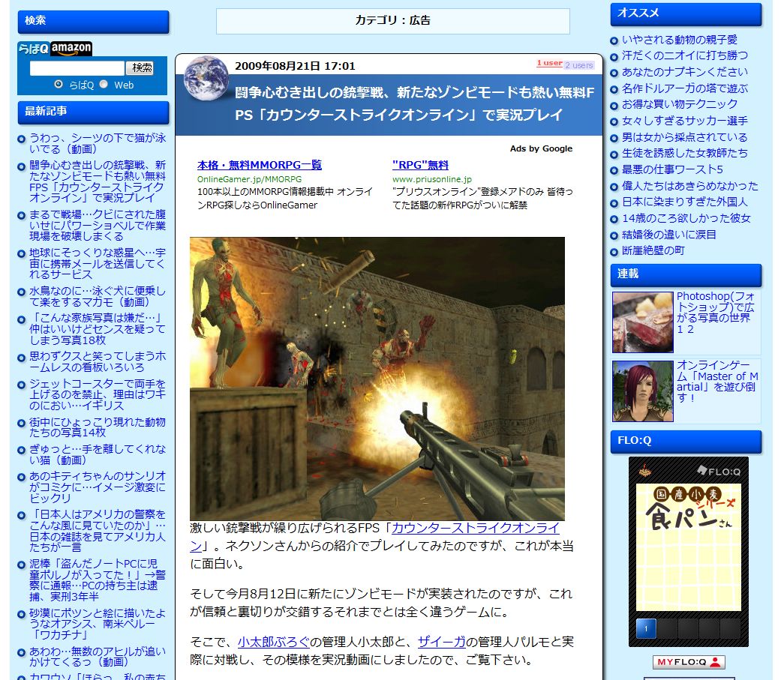This screenshot has height=680, width=784.
Task: Open 男は女から採点されている recommendation
Action: (684, 137)
